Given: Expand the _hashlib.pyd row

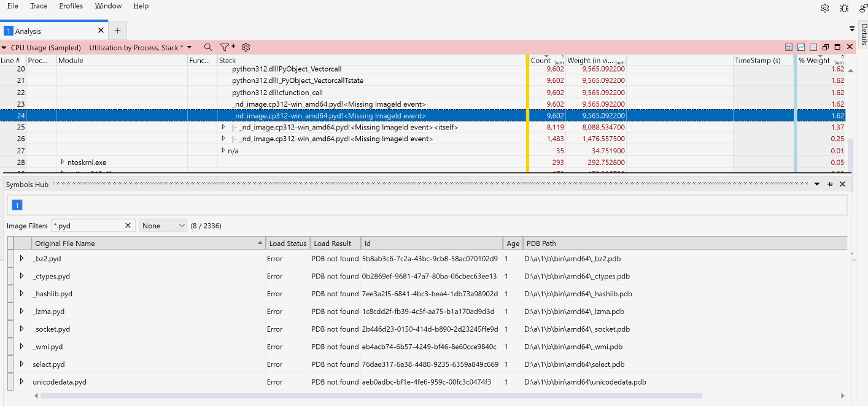Looking at the screenshot, I should 21,294.
